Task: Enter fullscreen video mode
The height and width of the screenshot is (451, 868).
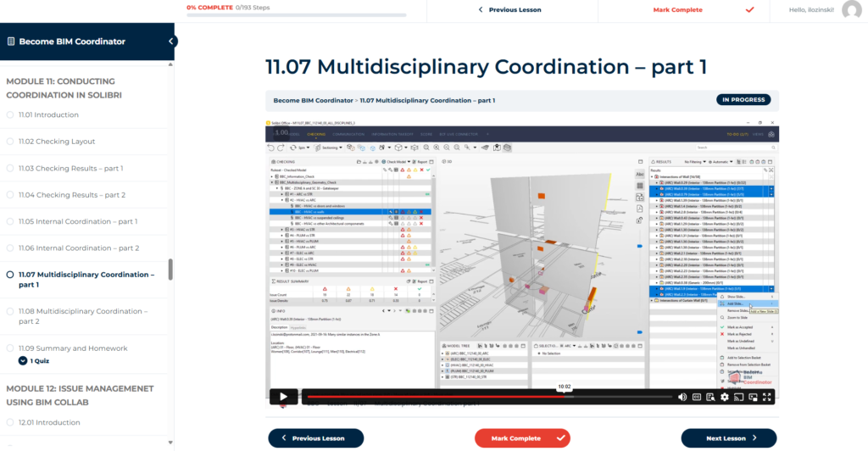Action: click(x=767, y=397)
